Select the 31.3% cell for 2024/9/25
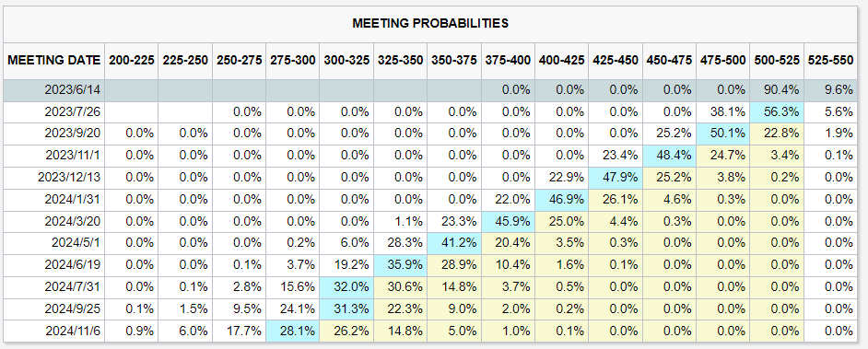This screenshot has width=868, height=349. point(346,308)
